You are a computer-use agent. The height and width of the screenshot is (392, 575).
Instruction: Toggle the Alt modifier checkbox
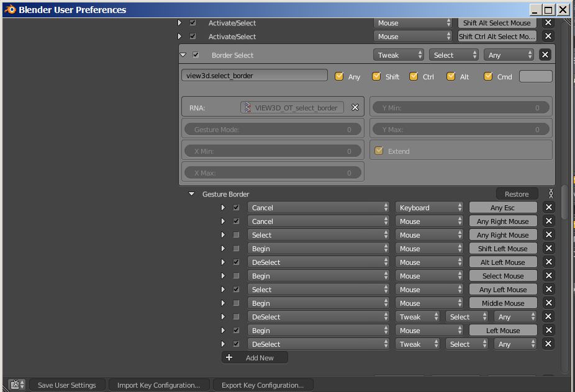pos(451,76)
